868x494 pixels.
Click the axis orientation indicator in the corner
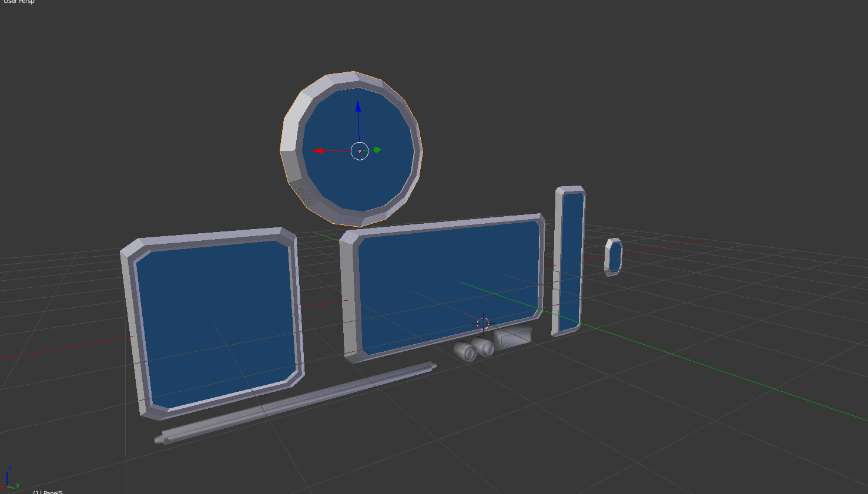coord(10,478)
